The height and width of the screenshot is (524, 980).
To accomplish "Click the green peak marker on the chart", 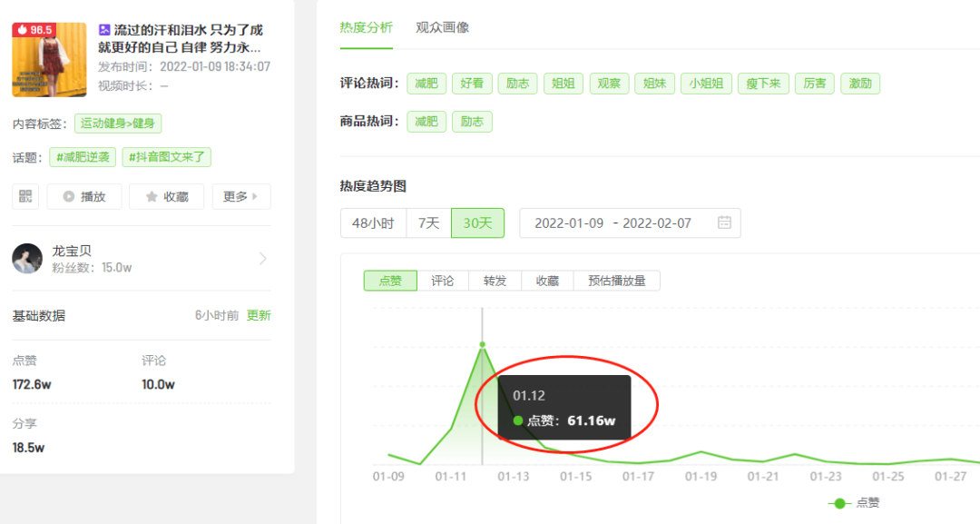I will [x=482, y=345].
